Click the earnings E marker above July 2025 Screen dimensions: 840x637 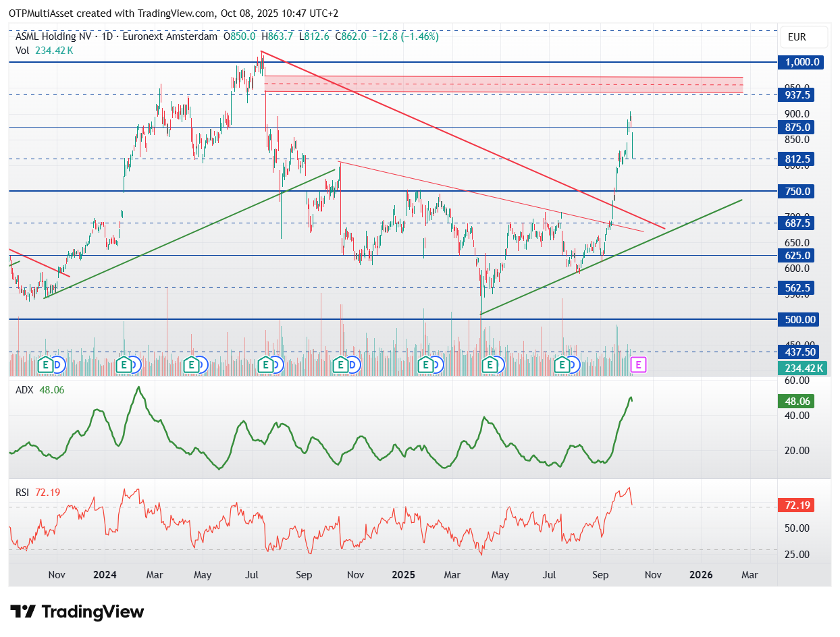click(561, 365)
